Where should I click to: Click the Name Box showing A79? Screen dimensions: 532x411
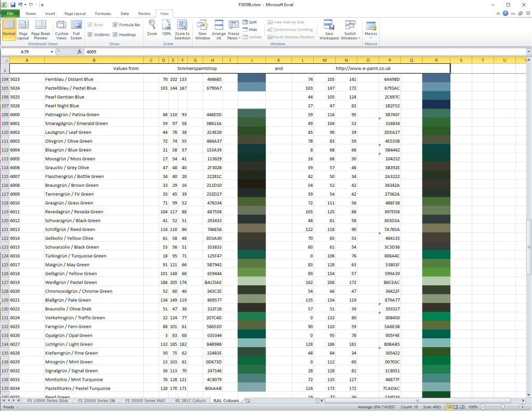[25, 52]
